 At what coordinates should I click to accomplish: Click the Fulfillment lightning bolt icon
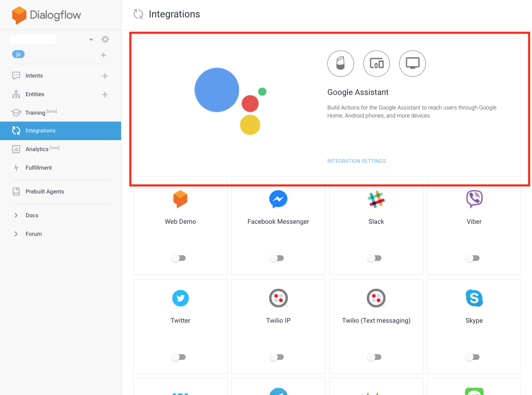pyautogui.click(x=16, y=168)
